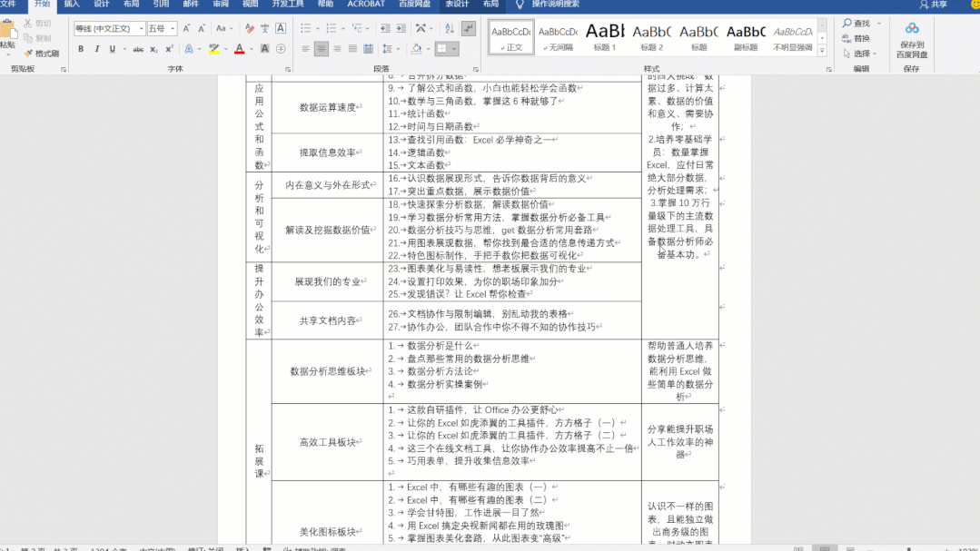The width and height of the screenshot is (980, 551).
Task: Justify paragraph text
Action: click(x=352, y=49)
